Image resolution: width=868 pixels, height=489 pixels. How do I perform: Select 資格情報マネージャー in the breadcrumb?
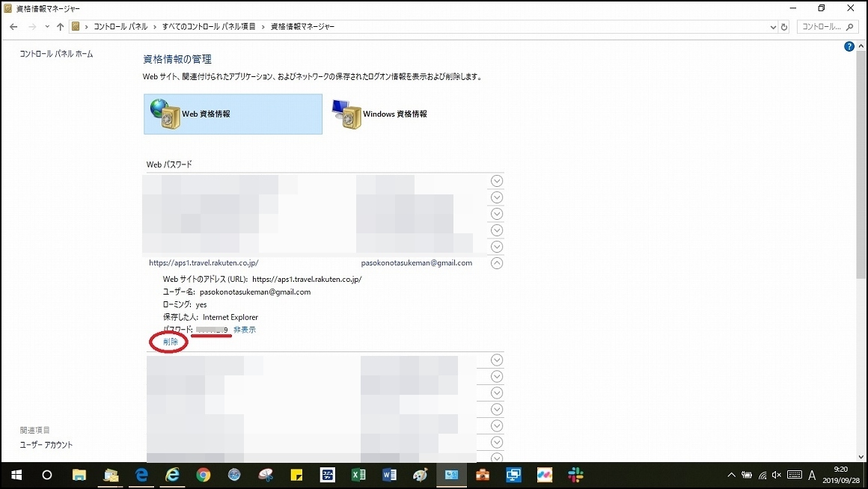(302, 27)
